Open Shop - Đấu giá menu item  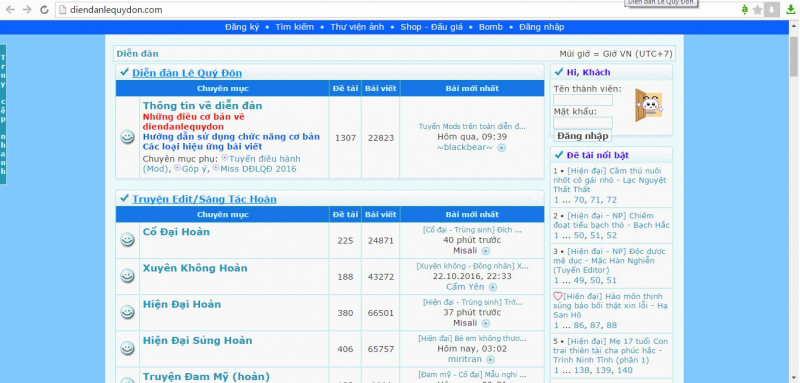coord(432,27)
